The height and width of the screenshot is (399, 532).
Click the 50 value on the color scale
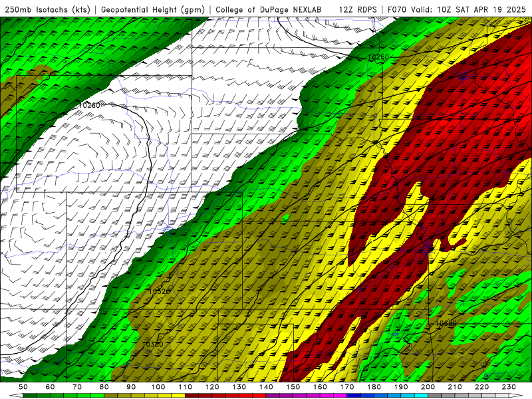[x=23, y=387]
